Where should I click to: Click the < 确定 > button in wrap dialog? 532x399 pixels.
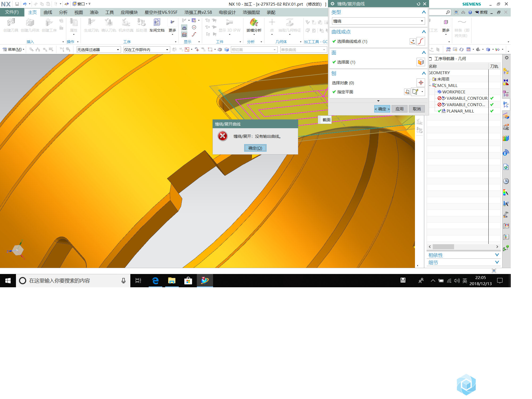(382, 109)
